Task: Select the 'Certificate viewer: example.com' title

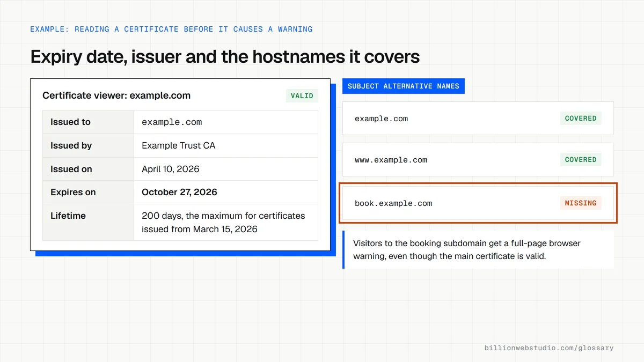Action: (116, 95)
